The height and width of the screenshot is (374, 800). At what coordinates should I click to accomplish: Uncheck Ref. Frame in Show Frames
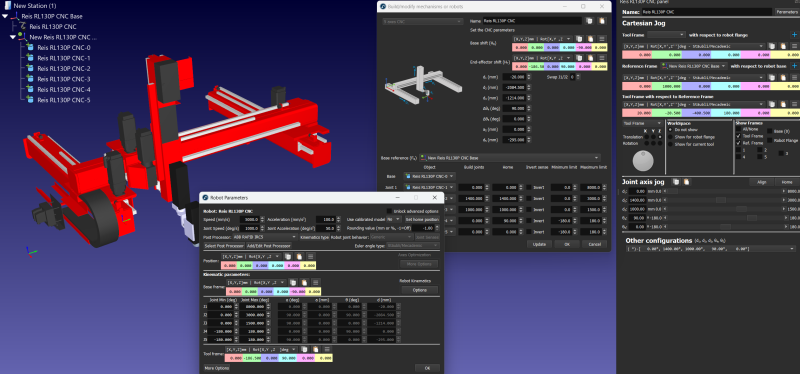point(739,143)
